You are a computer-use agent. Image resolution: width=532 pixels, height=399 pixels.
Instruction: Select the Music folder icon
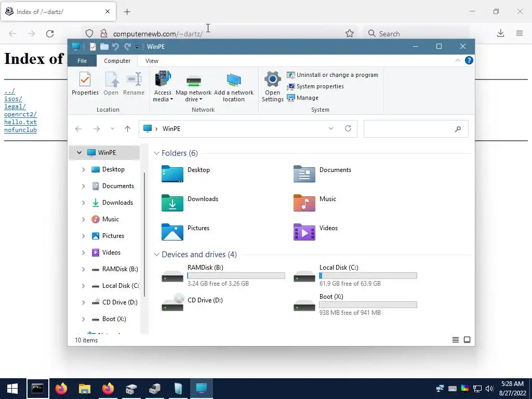[304, 203]
